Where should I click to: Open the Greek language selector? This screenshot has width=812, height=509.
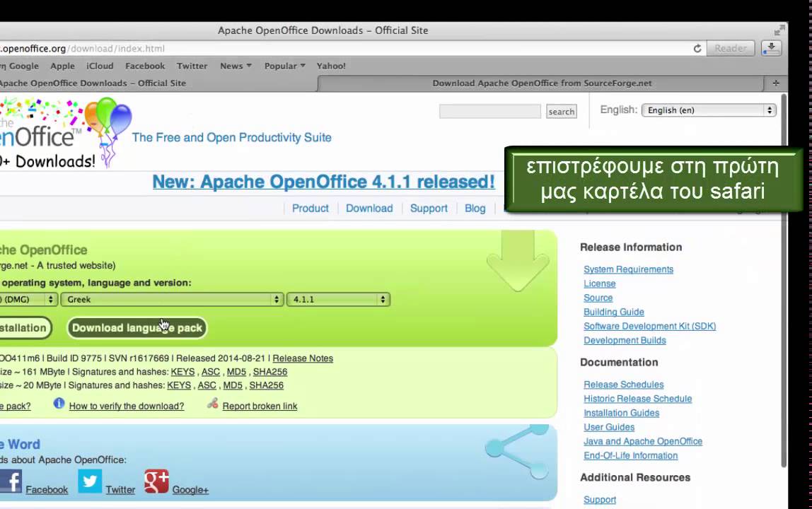coord(172,299)
